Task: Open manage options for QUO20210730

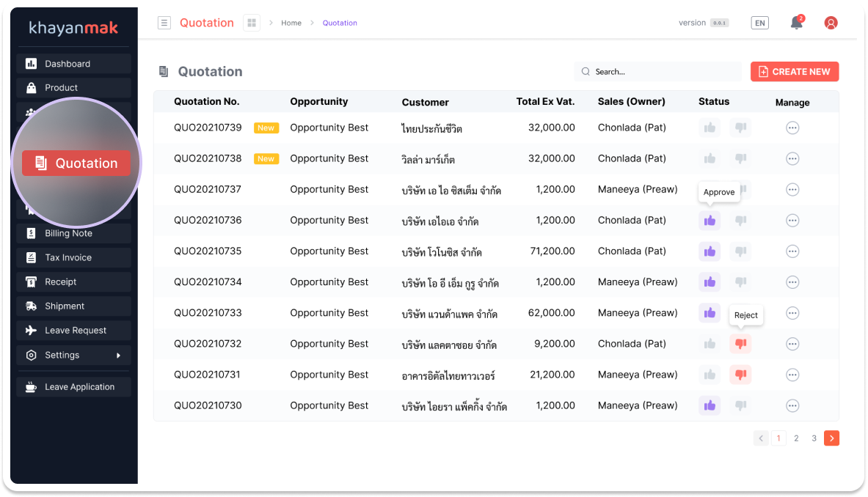Action: pyautogui.click(x=792, y=405)
